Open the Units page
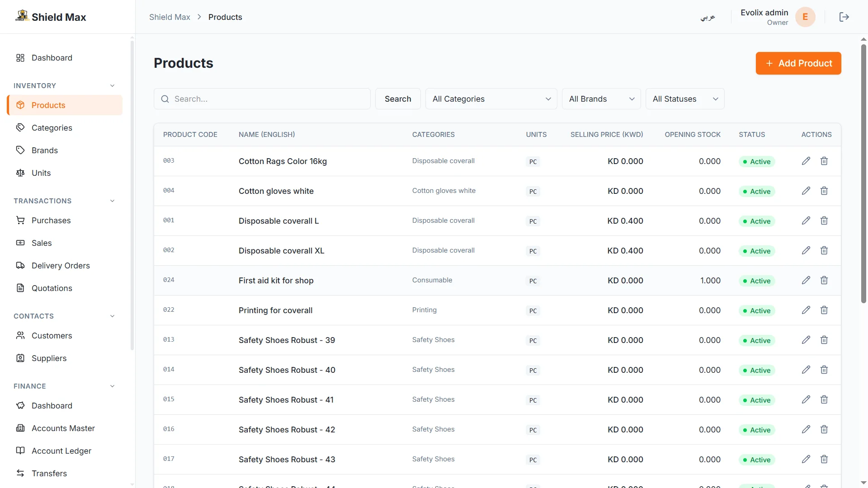The height and width of the screenshot is (488, 868). pos(65,173)
